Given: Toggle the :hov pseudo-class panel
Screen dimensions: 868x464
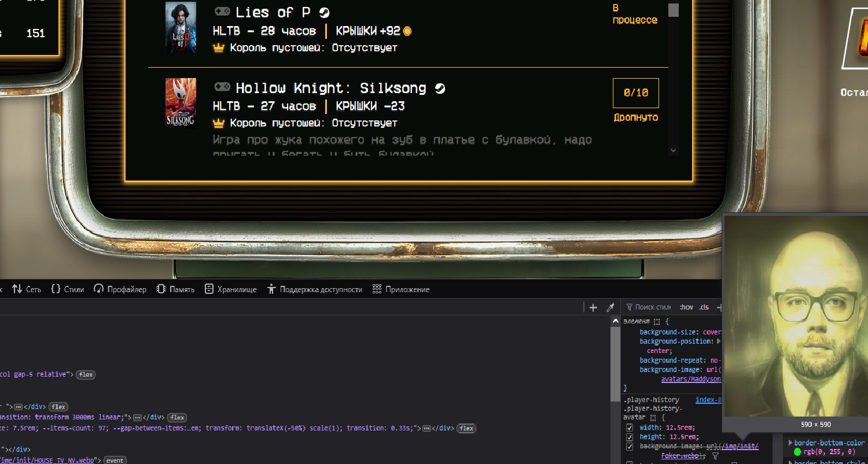Looking at the screenshot, I should pyautogui.click(x=686, y=307).
